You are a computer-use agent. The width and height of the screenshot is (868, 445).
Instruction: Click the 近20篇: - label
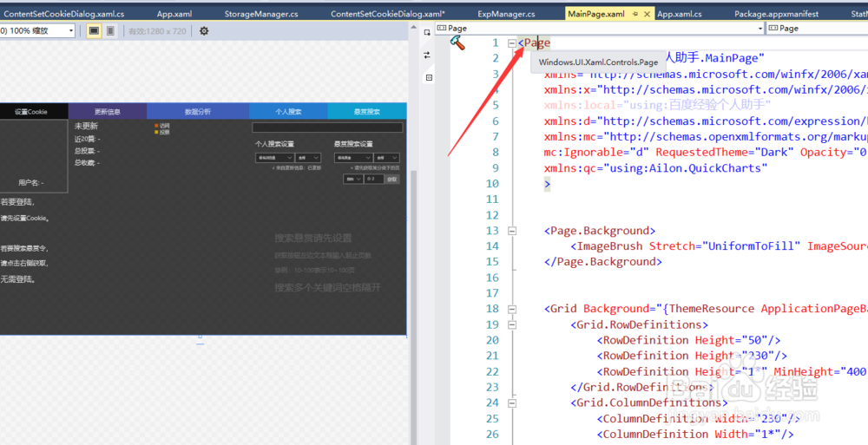tap(88, 139)
